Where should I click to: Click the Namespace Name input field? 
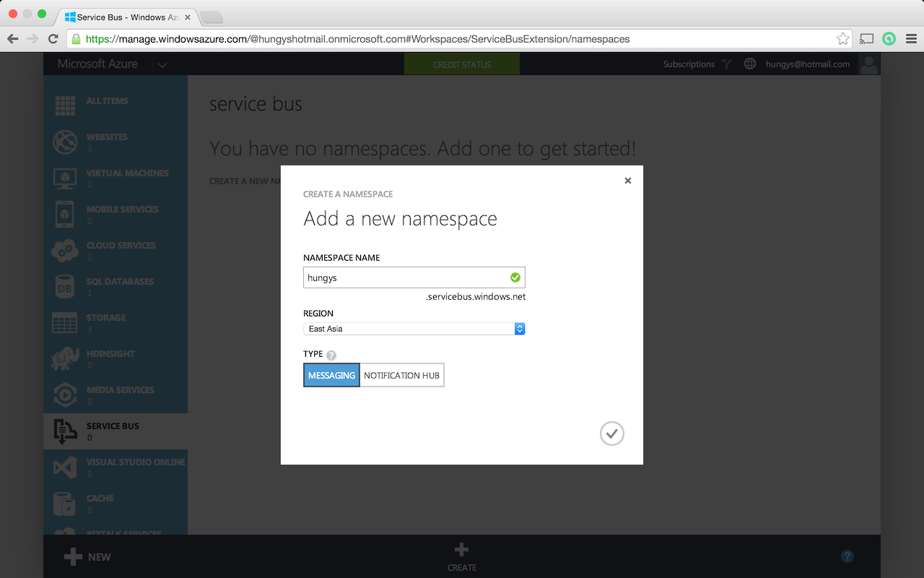click(414, 277)
